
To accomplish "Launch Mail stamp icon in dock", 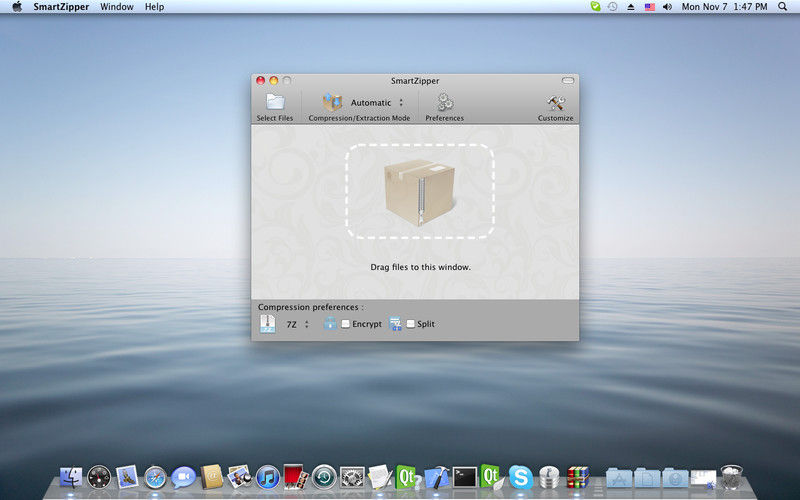I will (x=127, y=477).
